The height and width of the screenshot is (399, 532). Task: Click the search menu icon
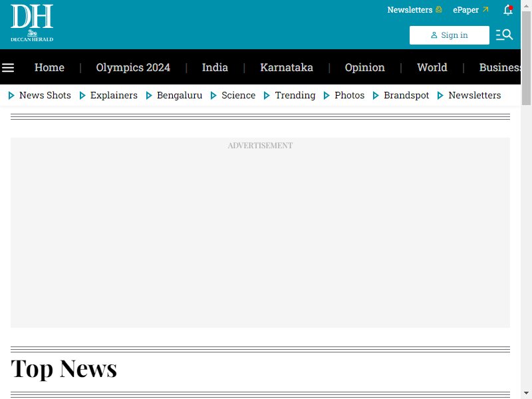[504, 35]
